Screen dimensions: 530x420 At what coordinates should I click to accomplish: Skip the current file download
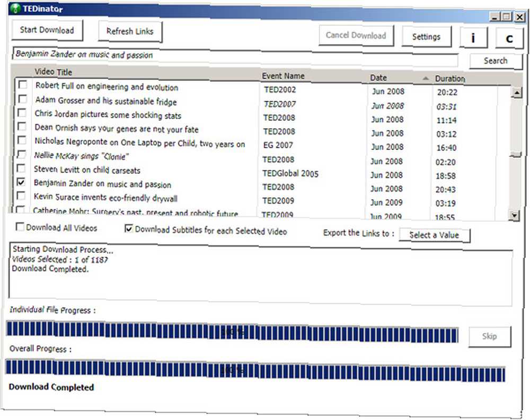pos(489,336)
